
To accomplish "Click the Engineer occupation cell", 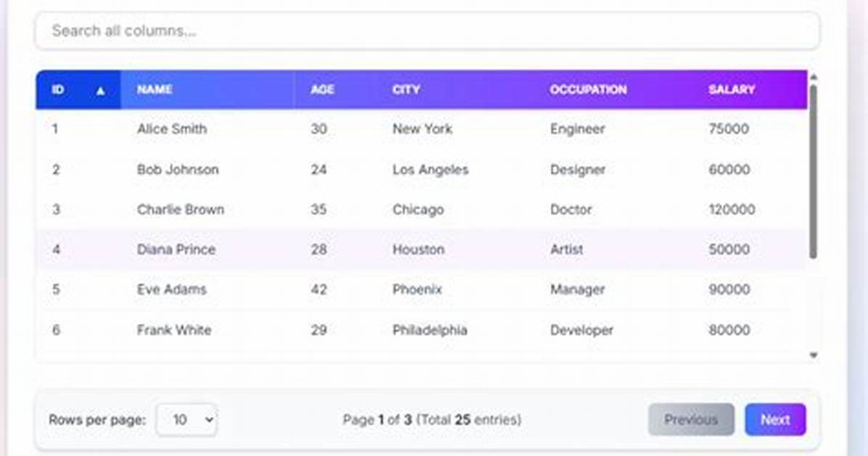I will [578, 129].
